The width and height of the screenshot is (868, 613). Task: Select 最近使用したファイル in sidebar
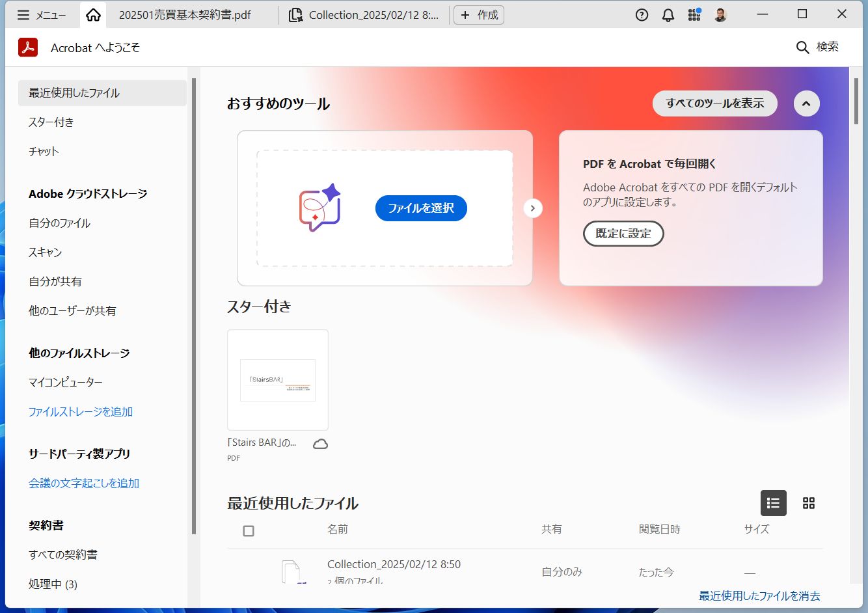point(102,93)
